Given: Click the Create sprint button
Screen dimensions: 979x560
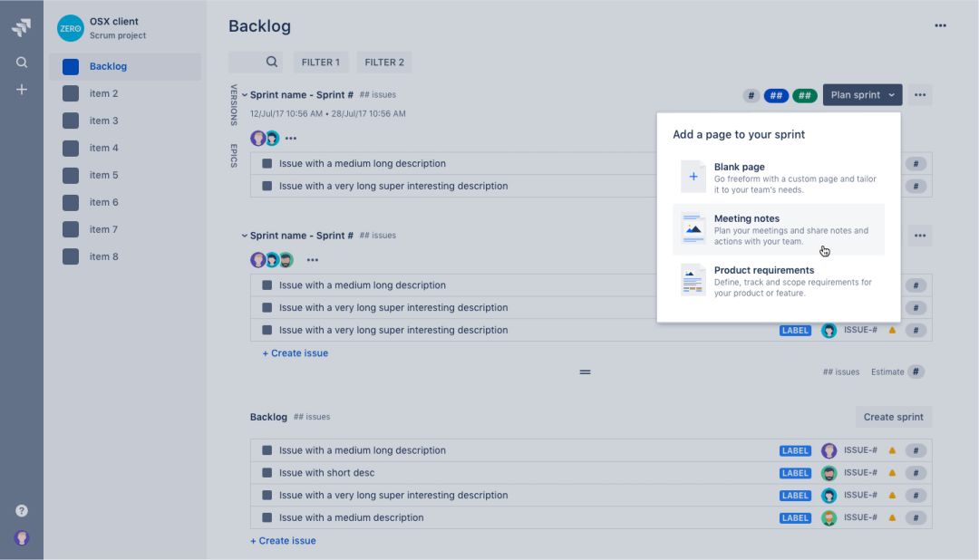Looking at the screenshot, I should 893,417.
